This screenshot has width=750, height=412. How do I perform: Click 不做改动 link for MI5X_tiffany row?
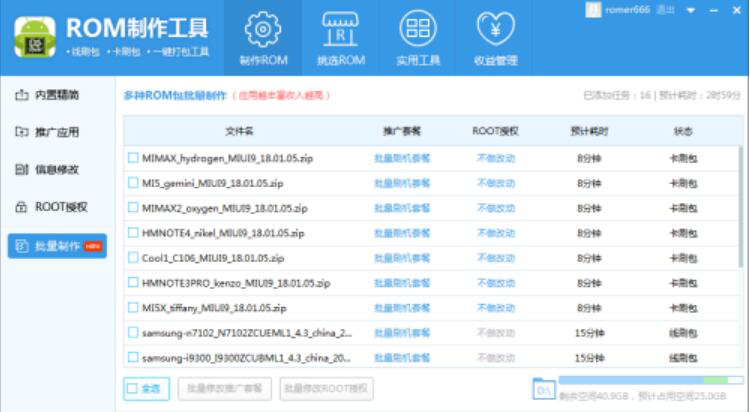(496, 308)
